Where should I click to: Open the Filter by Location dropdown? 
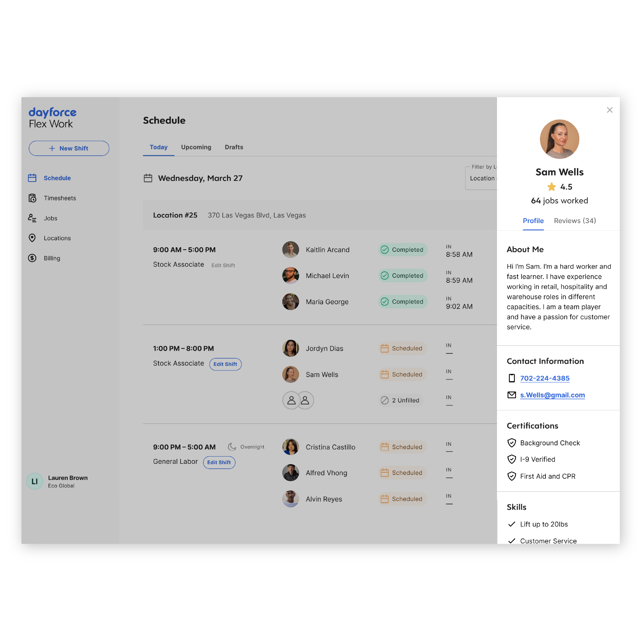tap(481, 178)
